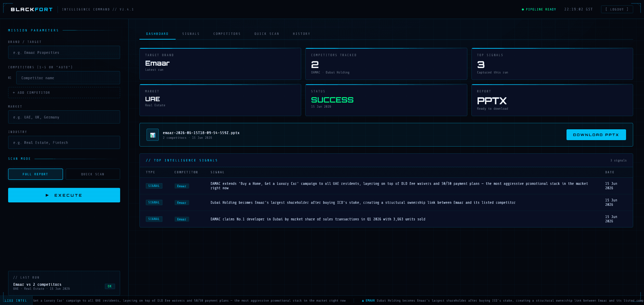Image resolution: width=644 pixels, height=305 pixels.
Task: Click the Competitors Tracked card
Action: click(x=386, y=64)
